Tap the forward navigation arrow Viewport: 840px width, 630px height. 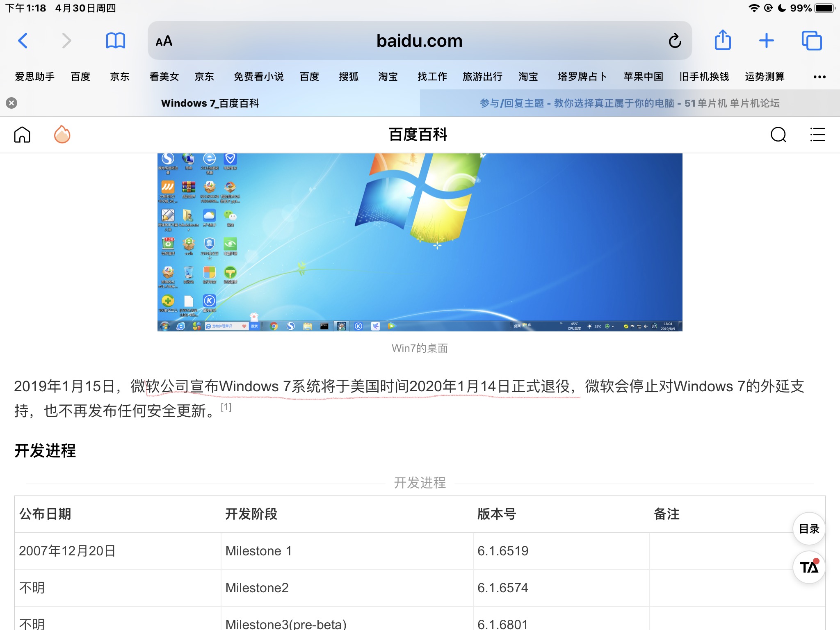pyautogui.click(x=66, y=41)
